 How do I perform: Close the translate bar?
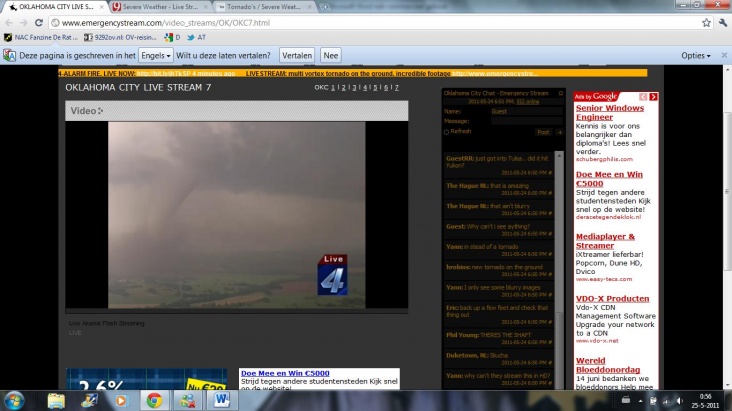(x=724, y=55)
